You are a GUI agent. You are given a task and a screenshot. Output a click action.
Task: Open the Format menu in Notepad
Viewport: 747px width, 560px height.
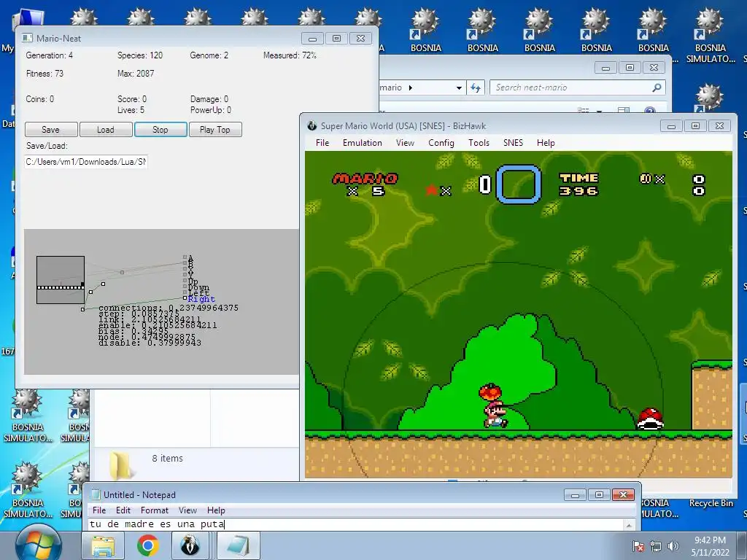coord(155,510)
